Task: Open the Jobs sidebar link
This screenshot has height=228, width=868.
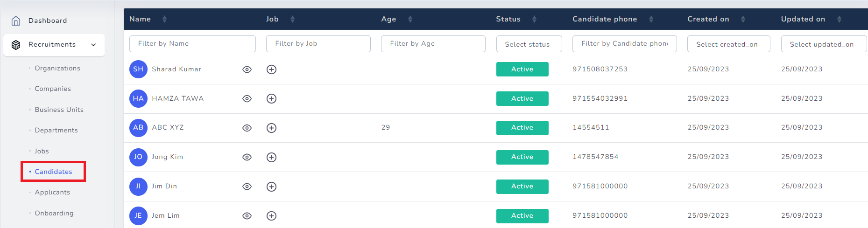Action: pos(42,151)
